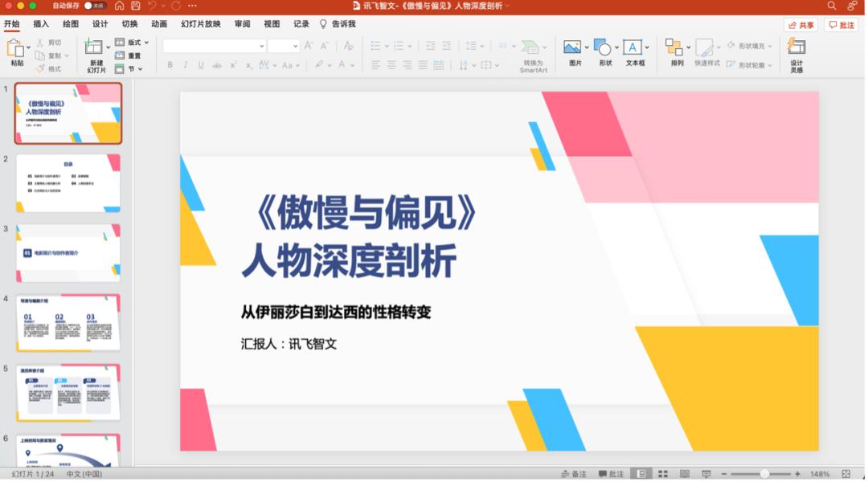This screenshot has height=482, width=868.
Task: Insert a picture with the 图片 icon
Action: pyautogui.click(x=572, y=47)
